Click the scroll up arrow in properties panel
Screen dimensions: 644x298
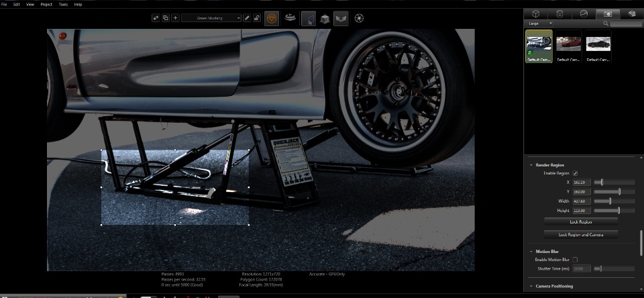click(641, 157)
